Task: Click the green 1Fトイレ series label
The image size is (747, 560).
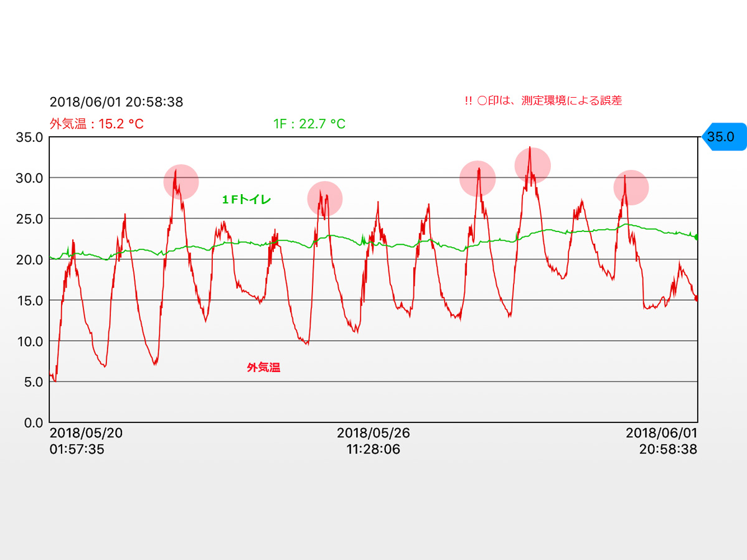Action: [x=247, y=200]
